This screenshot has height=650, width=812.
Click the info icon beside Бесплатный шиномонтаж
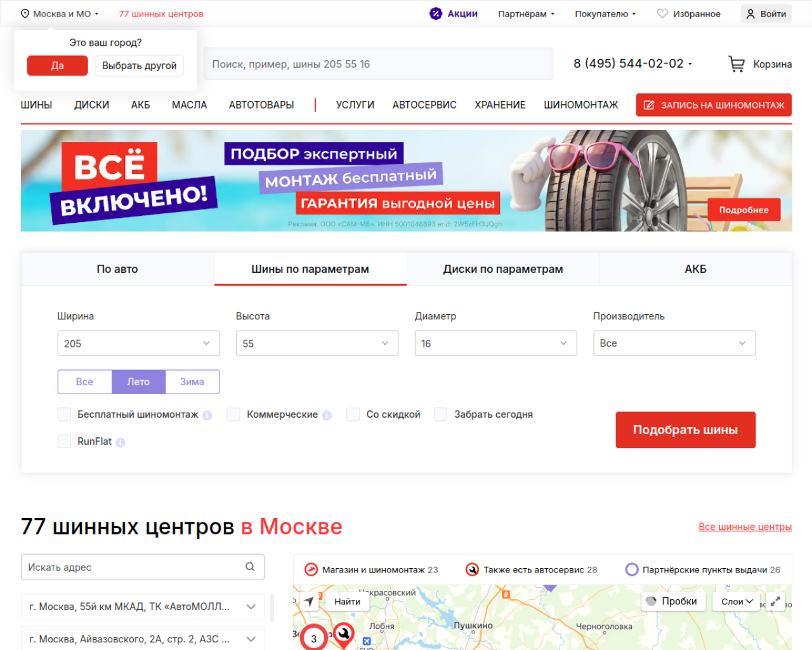click(207, 415)
